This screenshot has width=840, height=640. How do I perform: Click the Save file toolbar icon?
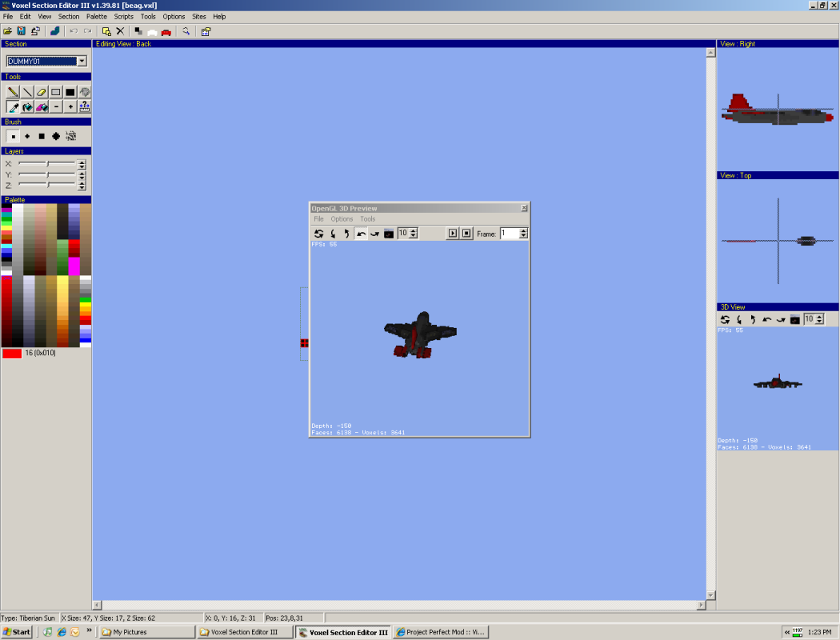click(22, 31)
